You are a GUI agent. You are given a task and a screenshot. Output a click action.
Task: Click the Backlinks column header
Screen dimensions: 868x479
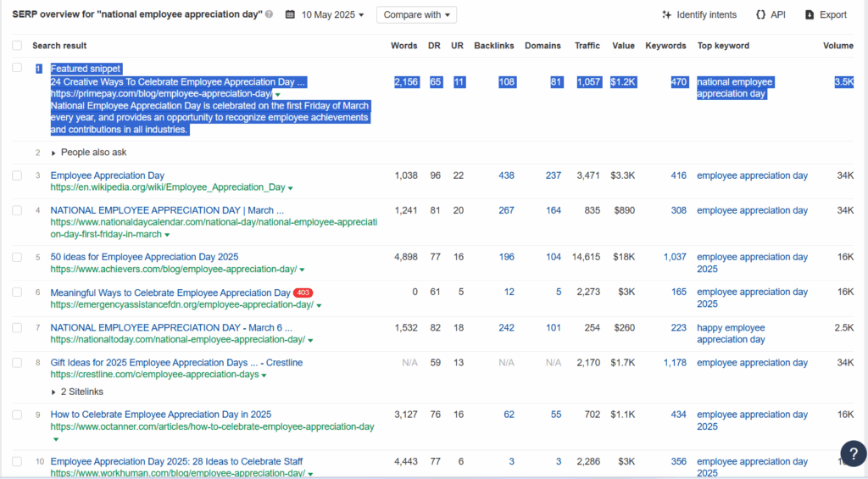[494, 46]
